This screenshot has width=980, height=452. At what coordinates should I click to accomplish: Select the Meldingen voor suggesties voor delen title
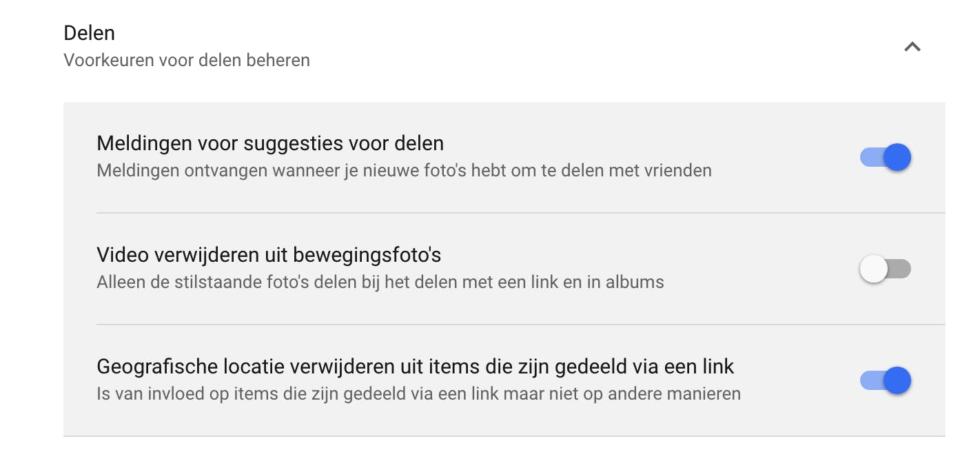pos(270,143)
